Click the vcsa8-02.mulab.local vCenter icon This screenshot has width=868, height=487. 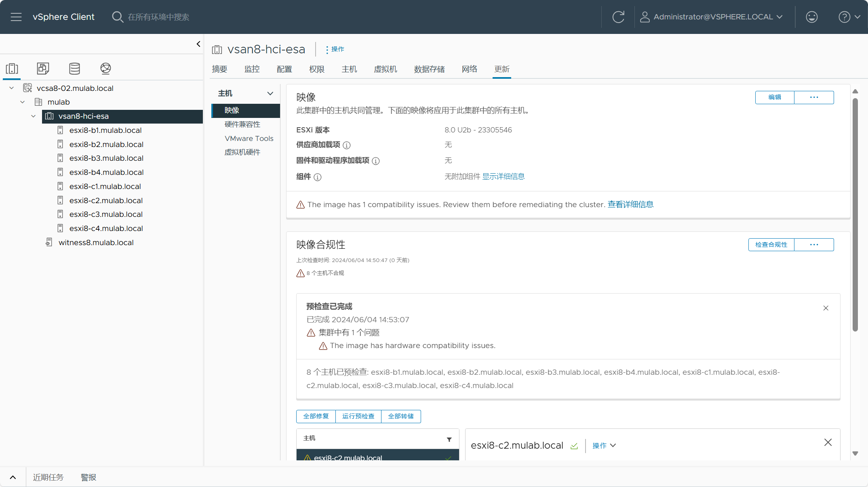click(27, 88)
